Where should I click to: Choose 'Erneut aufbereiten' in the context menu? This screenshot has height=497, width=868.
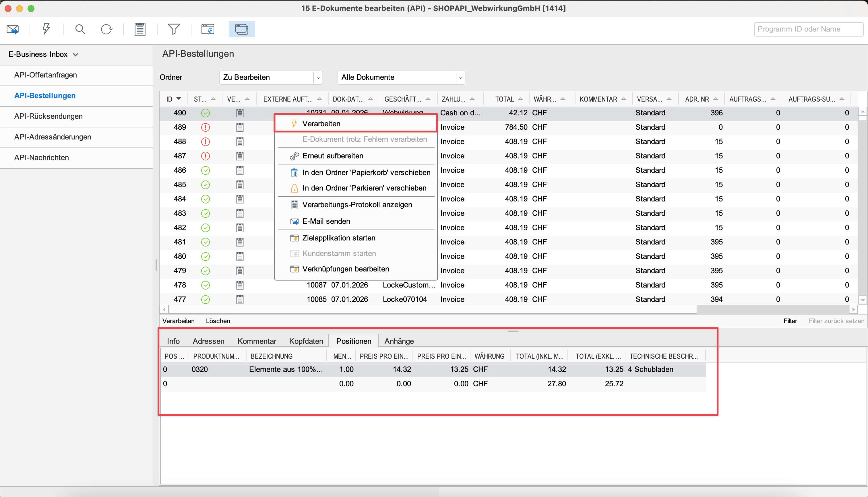tap(333, 156)
